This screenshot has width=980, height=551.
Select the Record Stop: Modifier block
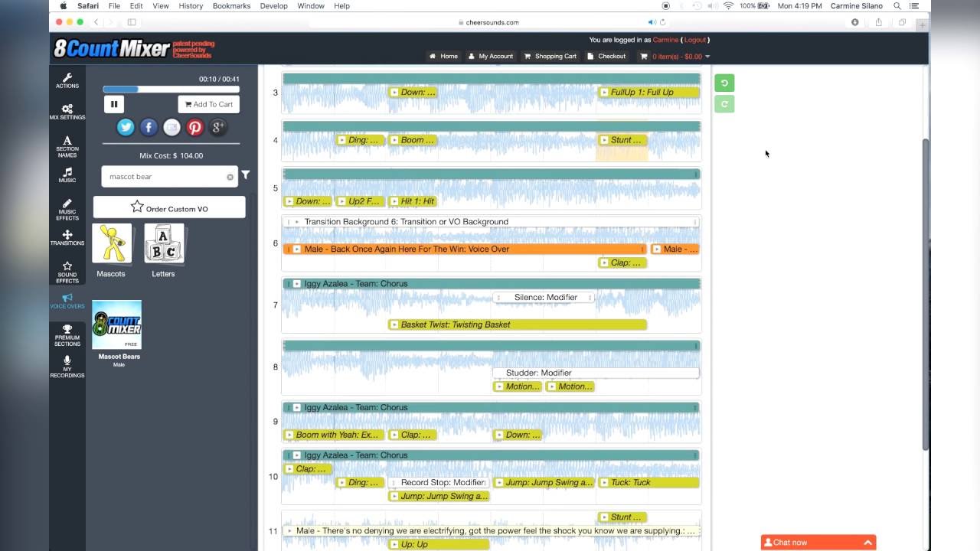click(438, 483)
